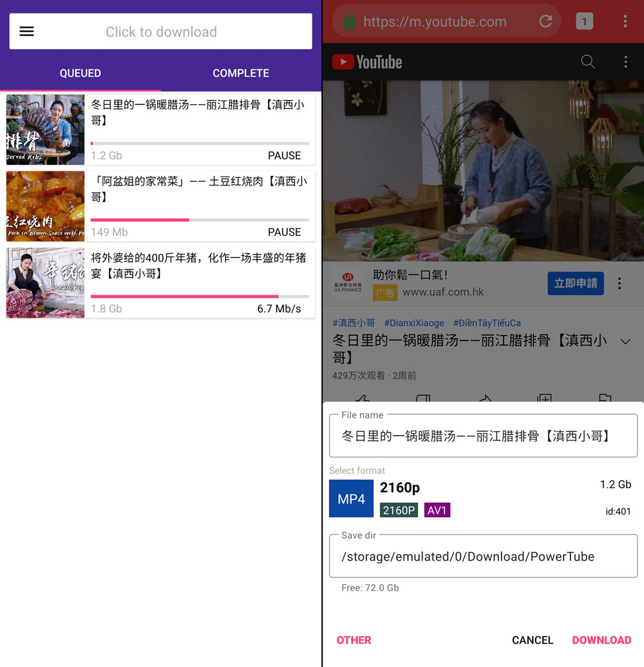Pause the 149 Mb download
The width and height of the screenshot is (644, 667).
[285, 232]
